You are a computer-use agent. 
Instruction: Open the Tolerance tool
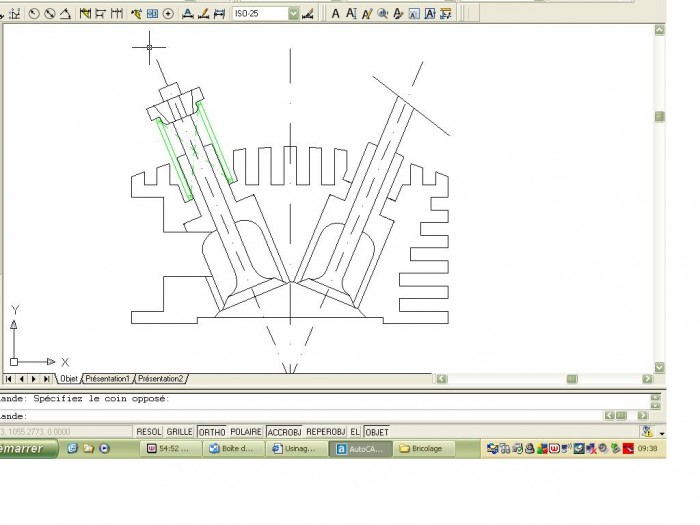coord(152,14)
